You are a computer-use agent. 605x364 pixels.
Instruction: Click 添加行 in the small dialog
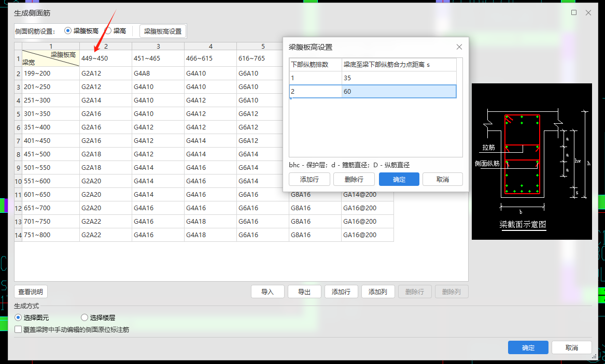pyautogui.click(x=309, y=179)
